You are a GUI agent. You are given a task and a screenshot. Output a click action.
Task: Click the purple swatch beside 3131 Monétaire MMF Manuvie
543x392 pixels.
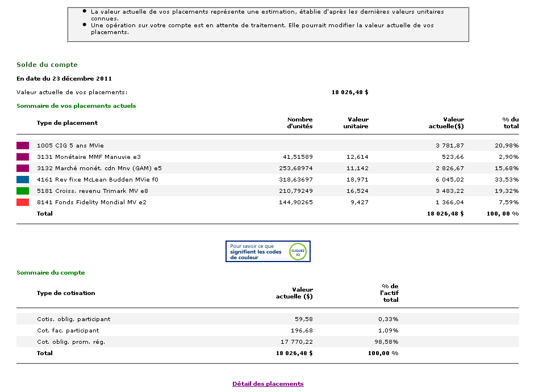23,157
